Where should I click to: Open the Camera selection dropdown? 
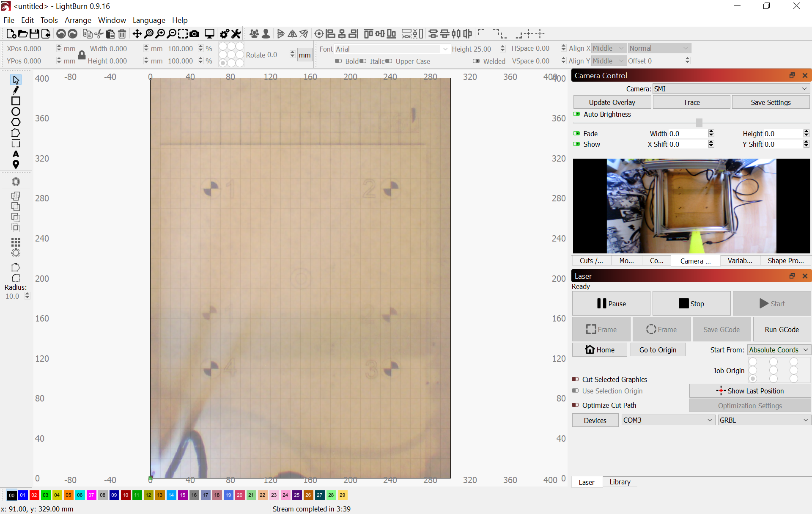730,89
